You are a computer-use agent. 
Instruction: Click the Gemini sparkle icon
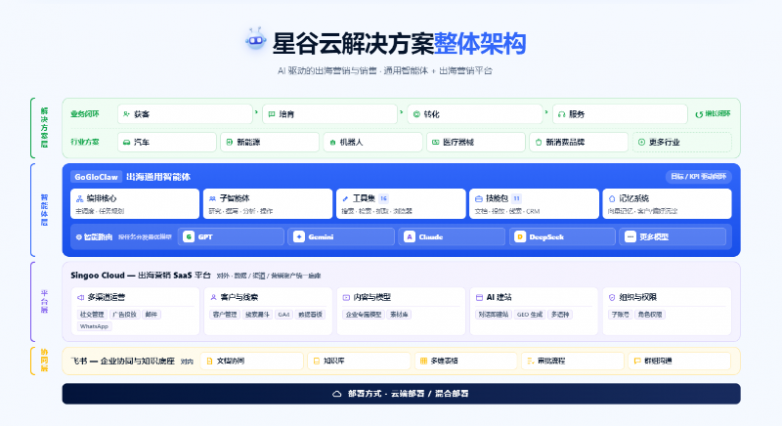click(299, 236)
